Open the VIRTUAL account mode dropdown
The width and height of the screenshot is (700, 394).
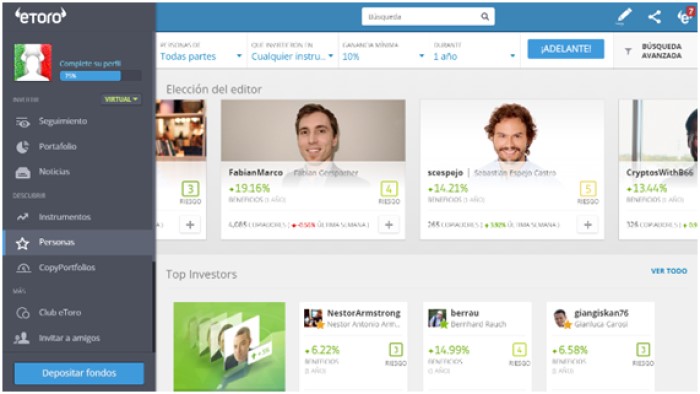(x=121, y=99)
